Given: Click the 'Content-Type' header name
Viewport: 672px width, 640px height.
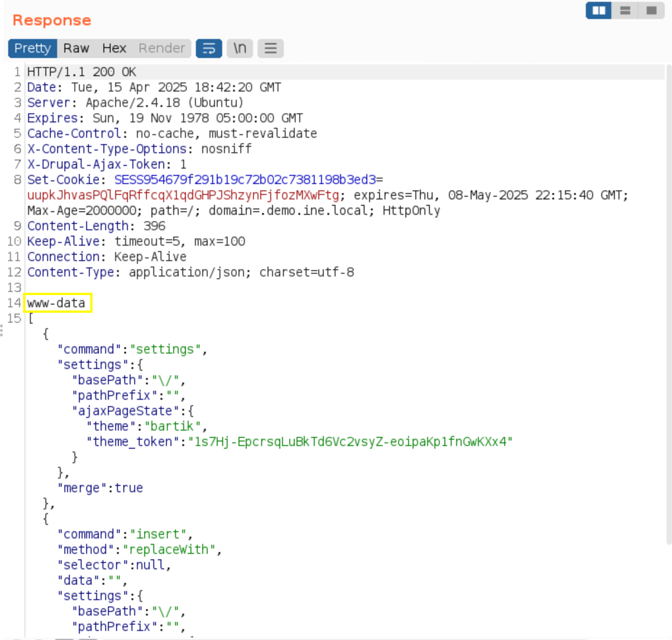Looking at the screenshot, I should click(x=71, y=272).
